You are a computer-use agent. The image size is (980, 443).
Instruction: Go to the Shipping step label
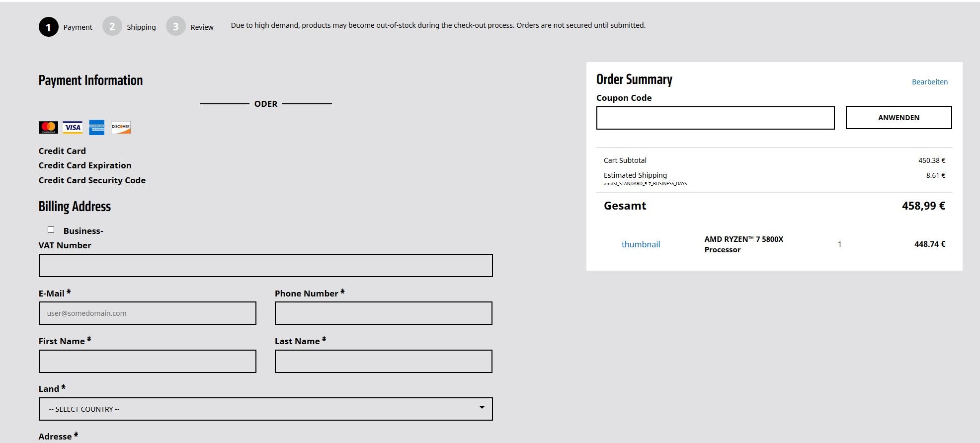[x=141, y=27]
